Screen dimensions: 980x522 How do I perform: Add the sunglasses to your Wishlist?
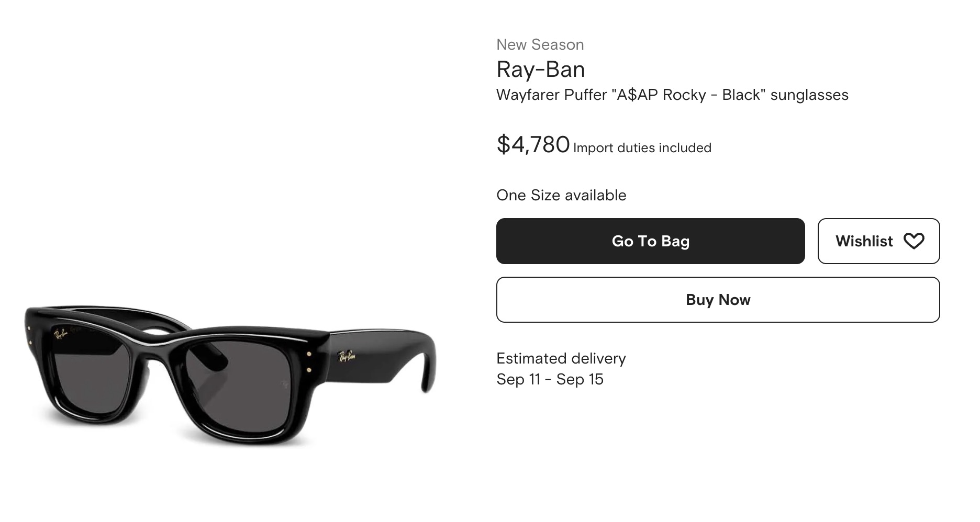tap(878, 241)
